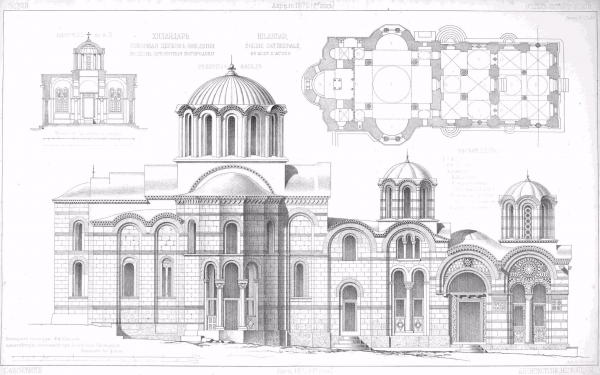Click the numbered legend text list
Viewport: 600px width, 375px height.
pyautogui.click(x=468, y=182)
